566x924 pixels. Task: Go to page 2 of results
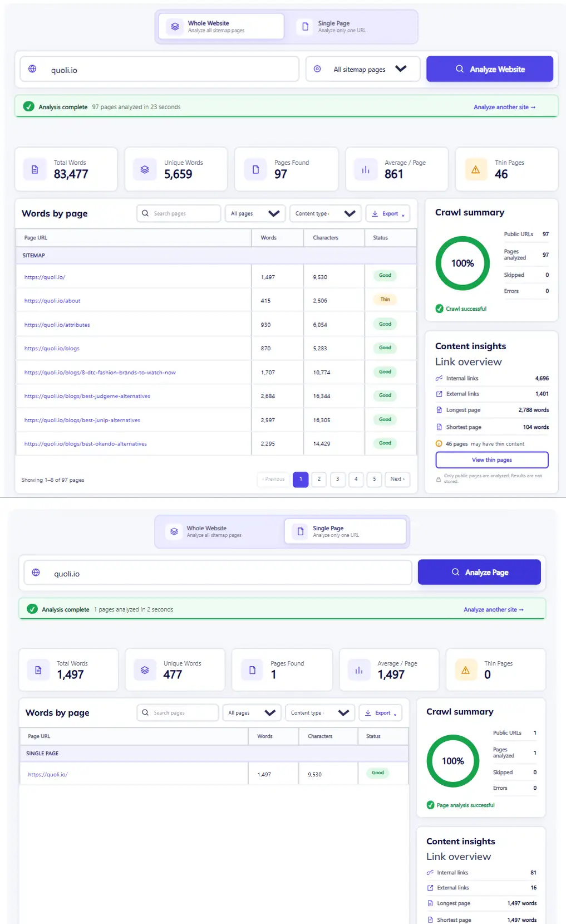pos(319,479)
